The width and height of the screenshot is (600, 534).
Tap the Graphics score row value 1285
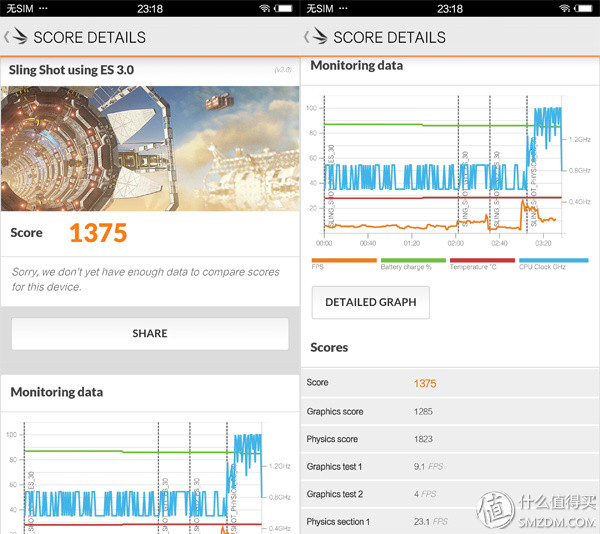(x=423, y=412)
